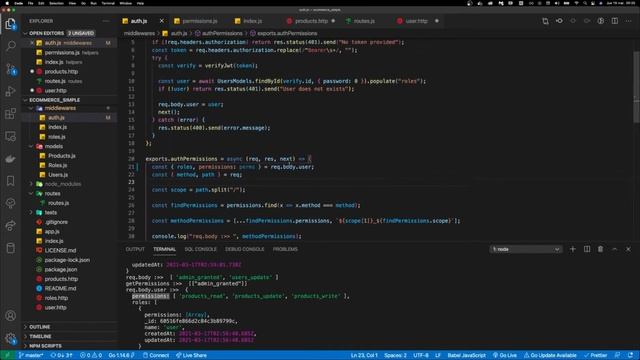Switch to the products.http tab
The width and height of the screenshot is (640, 360).
click(x=310, y=21)
